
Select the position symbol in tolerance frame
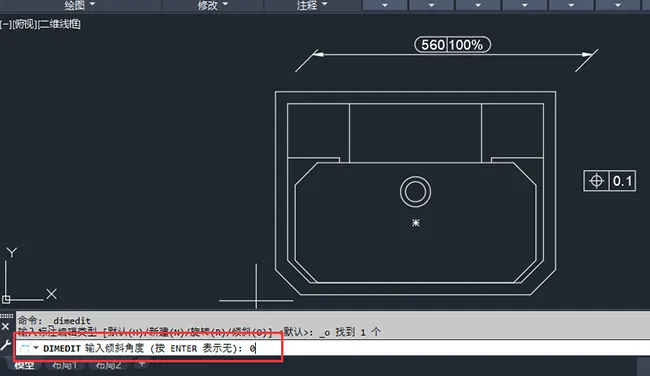(596, 181)
